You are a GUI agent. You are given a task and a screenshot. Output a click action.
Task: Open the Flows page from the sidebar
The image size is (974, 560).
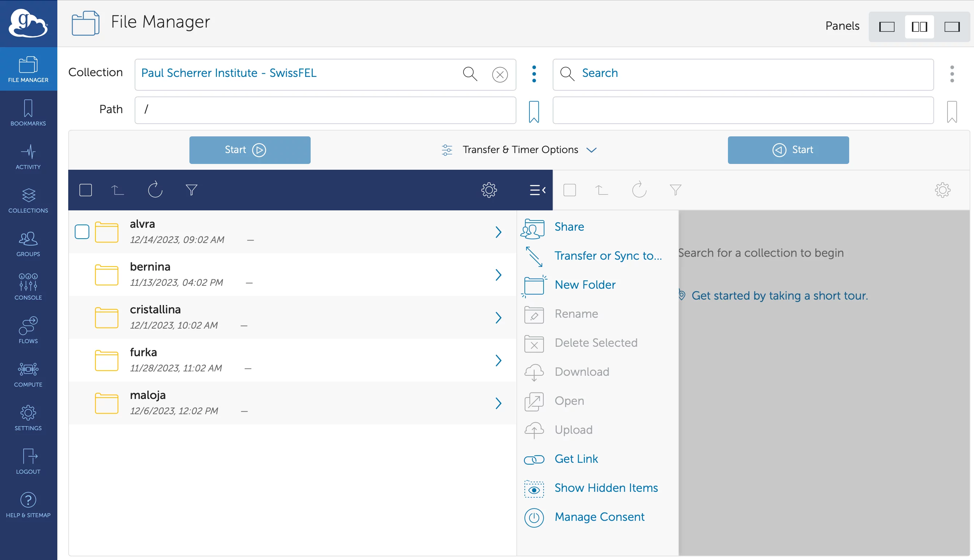coord(28,330)
